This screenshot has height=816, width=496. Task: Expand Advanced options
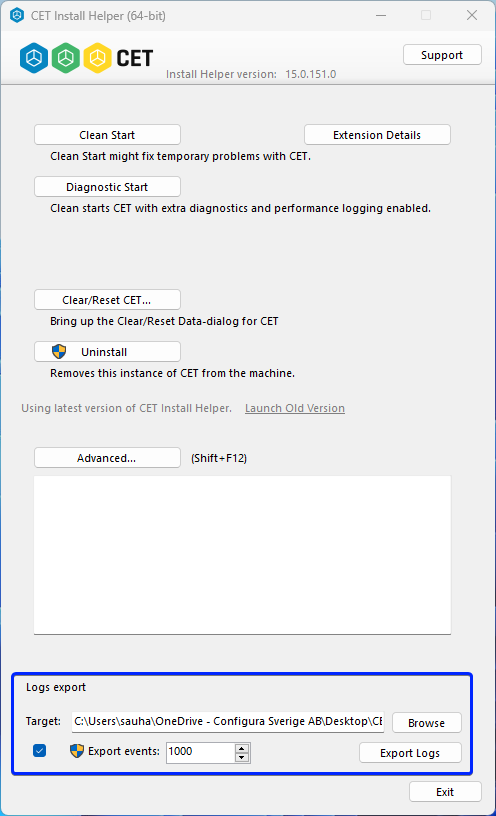[107, 458]
